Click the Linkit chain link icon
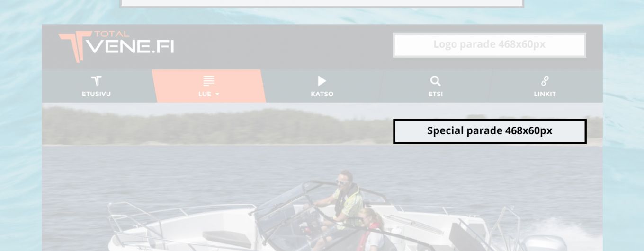This screenshot has height=251, width=644. 545,81
